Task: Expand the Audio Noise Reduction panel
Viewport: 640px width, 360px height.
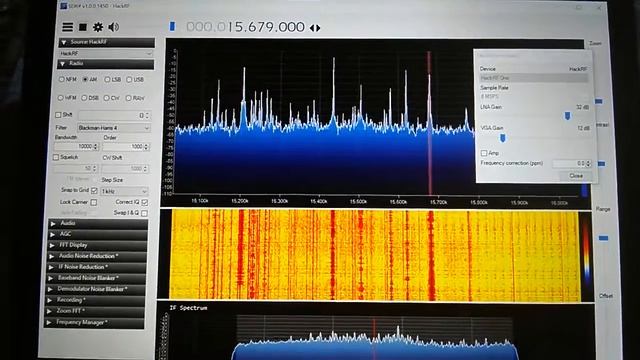Action: pos(97,256)
